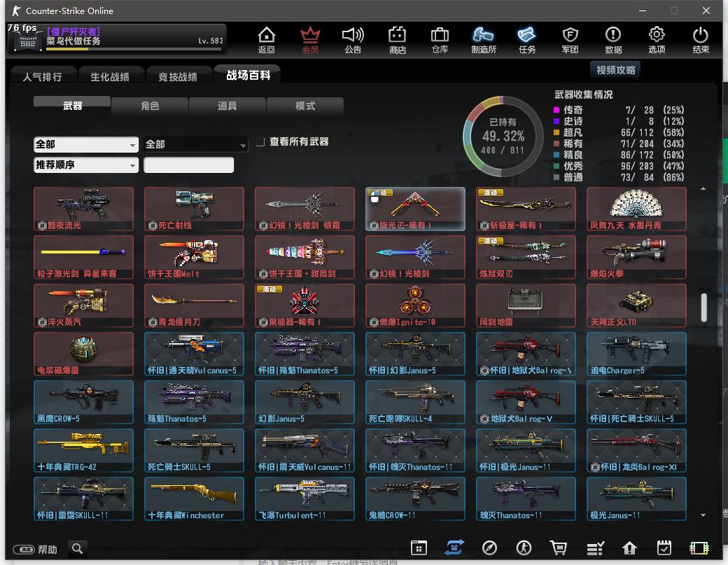The image size is (728, 565).
Task: Open the 任务 missions icon
Action: 527,40
